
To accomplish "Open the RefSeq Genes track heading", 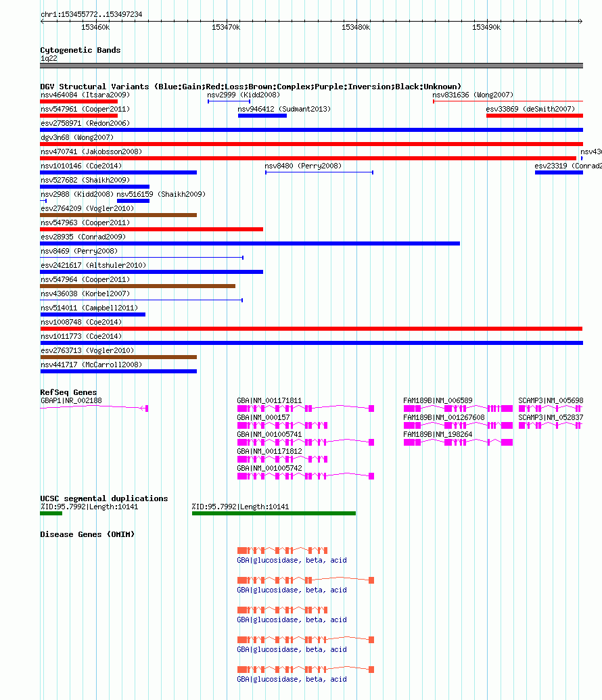I will (x=68, y=392).
